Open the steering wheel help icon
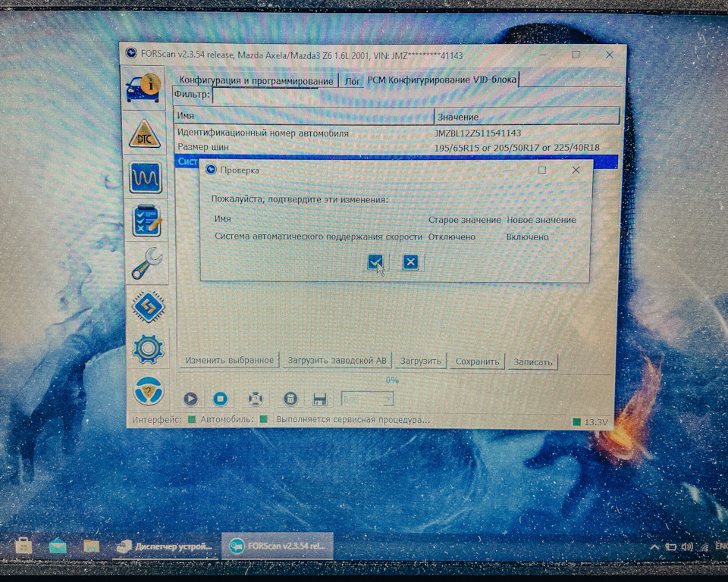This screenshot has width=728, height=582. pyautogui.click(x=148, y=391)
